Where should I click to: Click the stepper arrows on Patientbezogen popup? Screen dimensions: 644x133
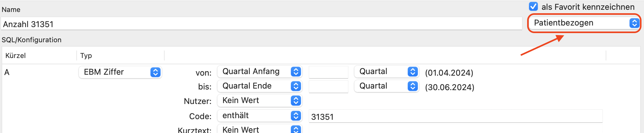point(634,23)
